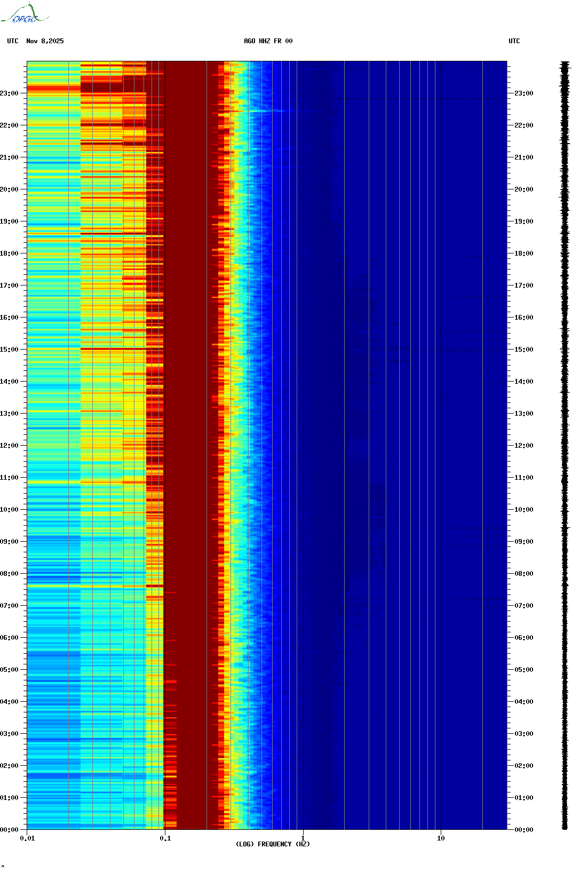The width and height of the screenshot is (588, 872).
Task: Click the 0.1 frequency axis label
Action: (165, 838)
